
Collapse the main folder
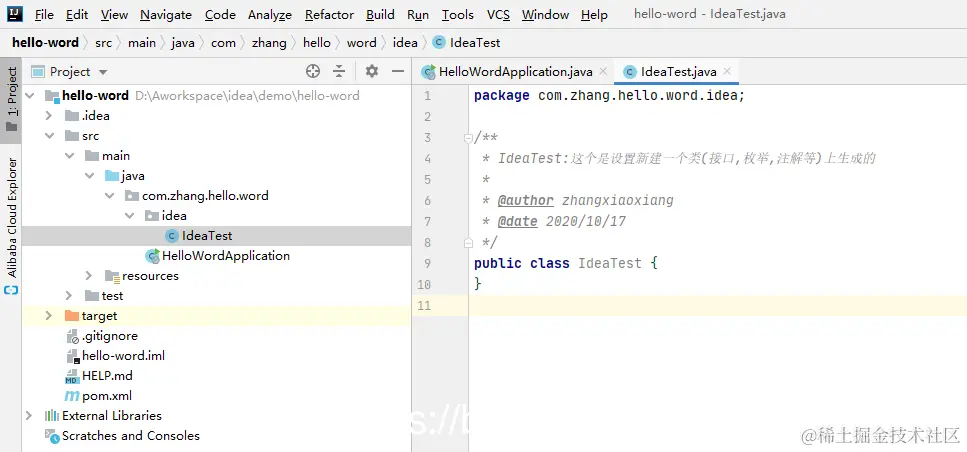(70, 156)
